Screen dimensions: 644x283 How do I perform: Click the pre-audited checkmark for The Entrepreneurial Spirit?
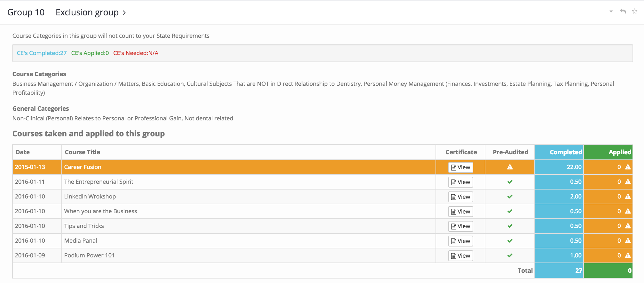click(510, 182)
